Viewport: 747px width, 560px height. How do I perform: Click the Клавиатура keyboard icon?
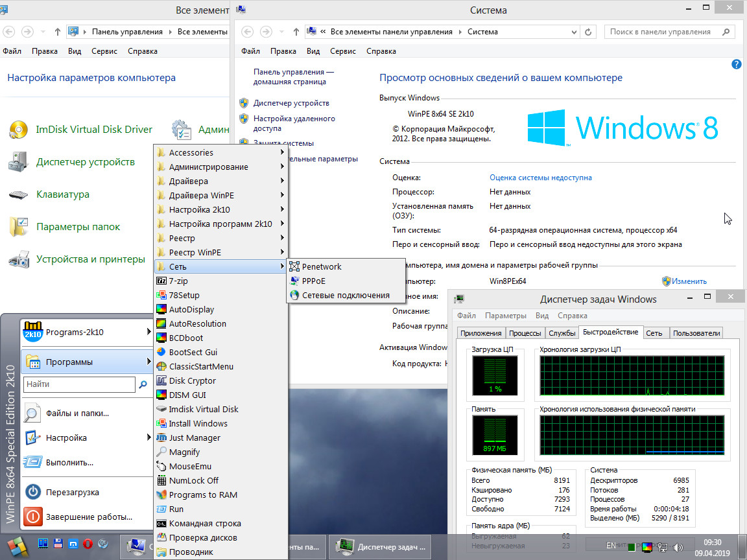pos(18,194)
